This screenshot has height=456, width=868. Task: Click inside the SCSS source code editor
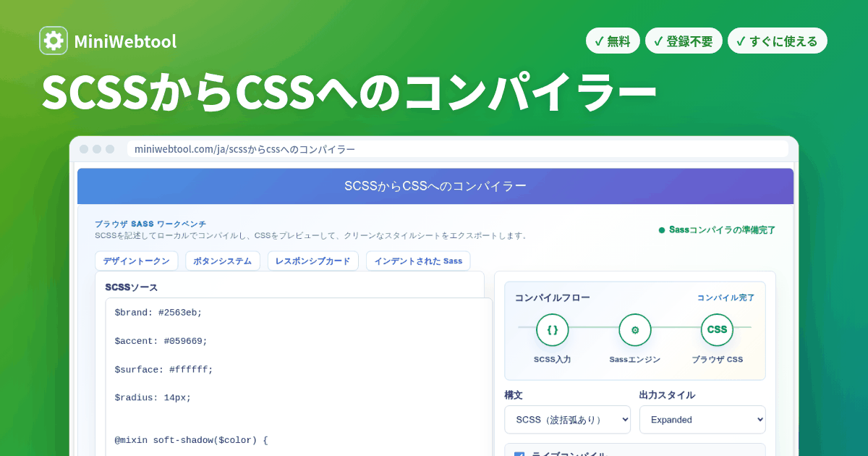pyautogui.click(x=299, y=376)
